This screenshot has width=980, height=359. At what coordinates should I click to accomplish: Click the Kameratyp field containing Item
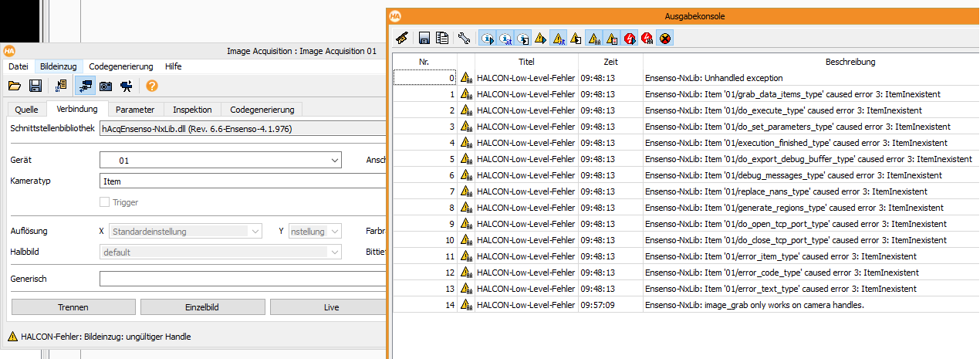pyautogui.click(x=242, y=181)
